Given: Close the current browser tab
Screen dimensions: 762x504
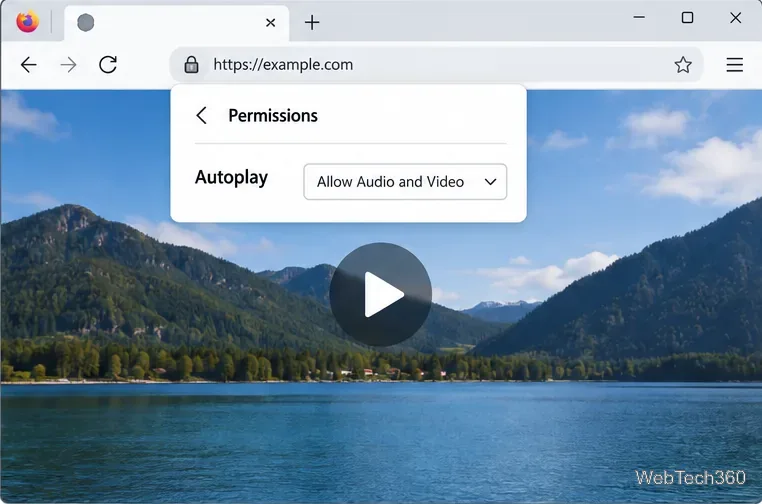Looking at the screenshot, I should (x=271, y=22).
